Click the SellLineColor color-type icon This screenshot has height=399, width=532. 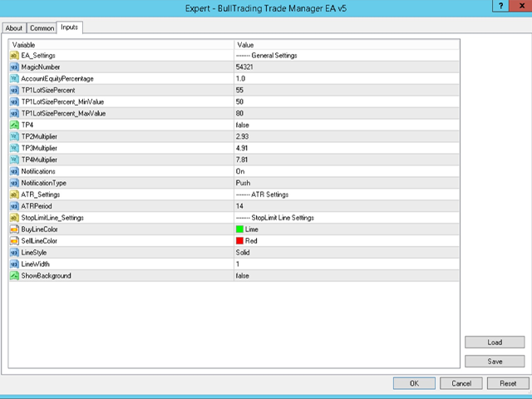point(14,241)
